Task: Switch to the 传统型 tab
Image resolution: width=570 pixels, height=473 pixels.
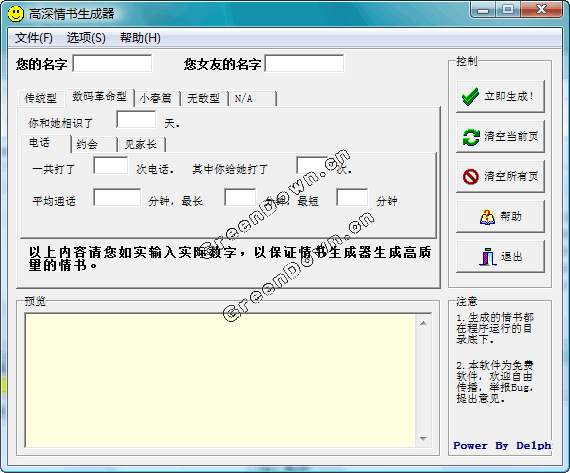Action: pyautogui.click(x=40, y=98)
